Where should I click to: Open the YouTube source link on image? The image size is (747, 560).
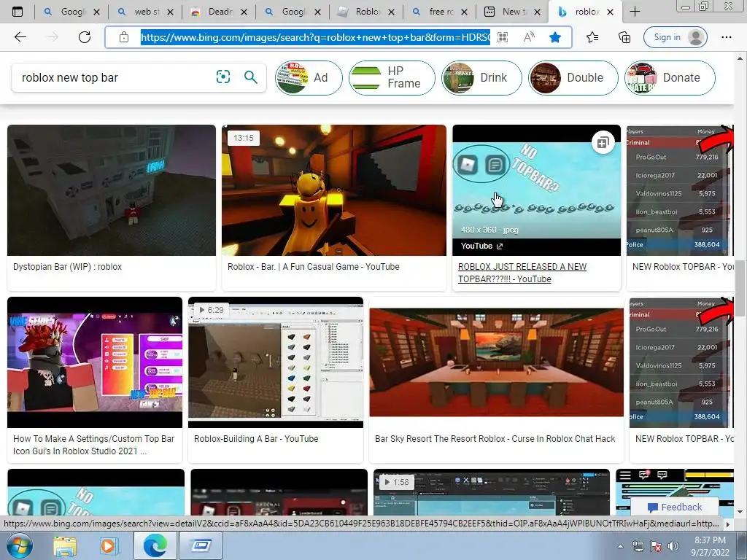[481, 246]
